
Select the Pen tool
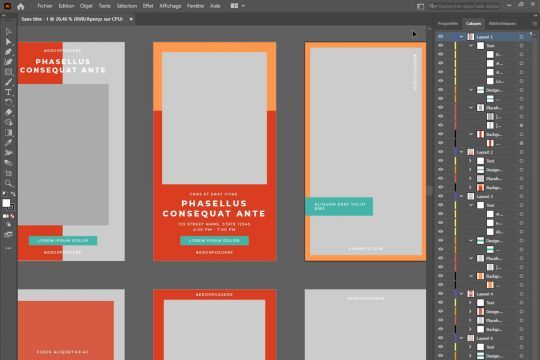(8, 52)
